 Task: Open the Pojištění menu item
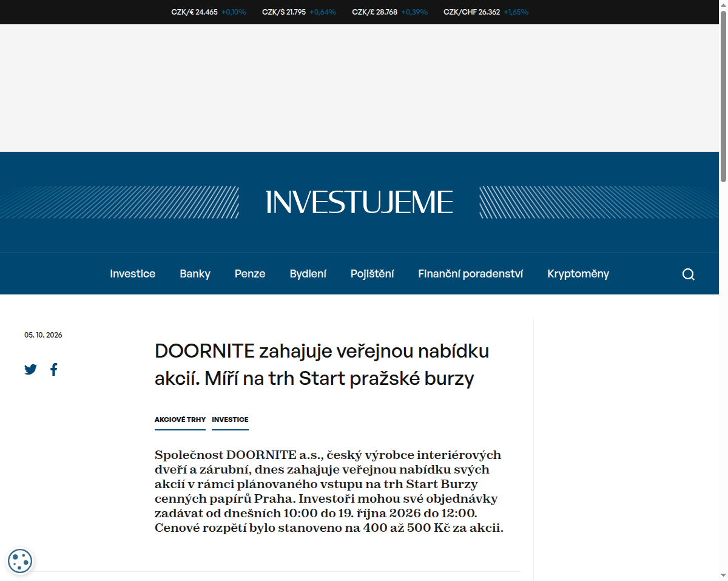[372, 274]
